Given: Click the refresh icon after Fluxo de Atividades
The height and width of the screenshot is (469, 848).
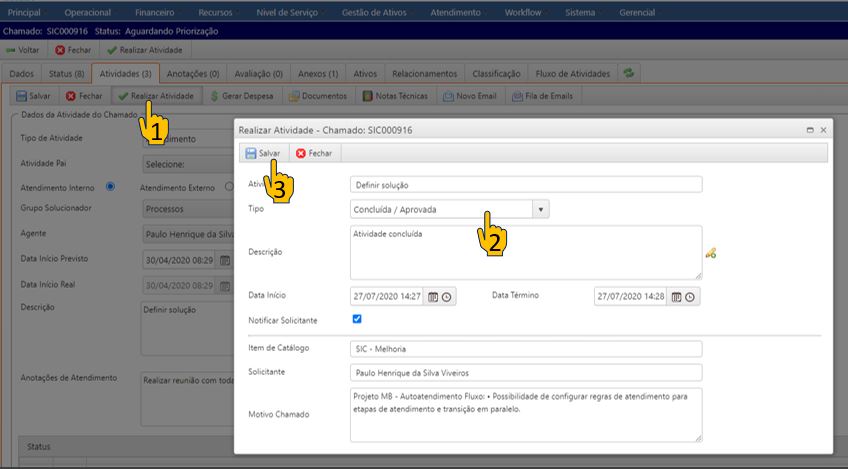Looking at the screenshot, I should [628, 73].
